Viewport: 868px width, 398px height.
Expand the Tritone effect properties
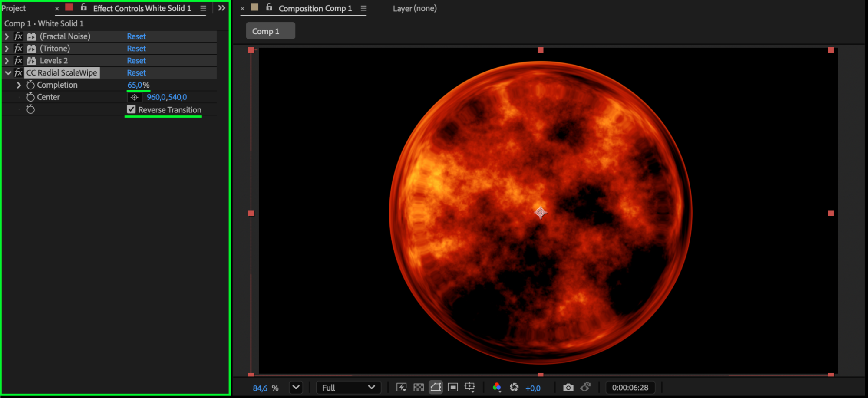7,49
